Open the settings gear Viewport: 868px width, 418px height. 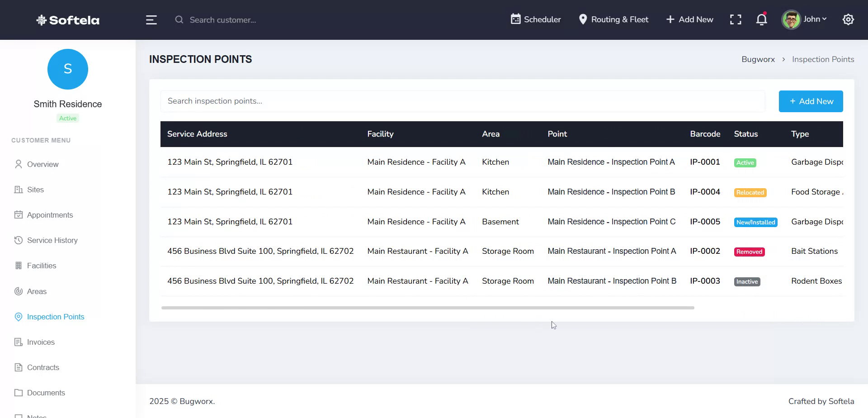(848, 19)
